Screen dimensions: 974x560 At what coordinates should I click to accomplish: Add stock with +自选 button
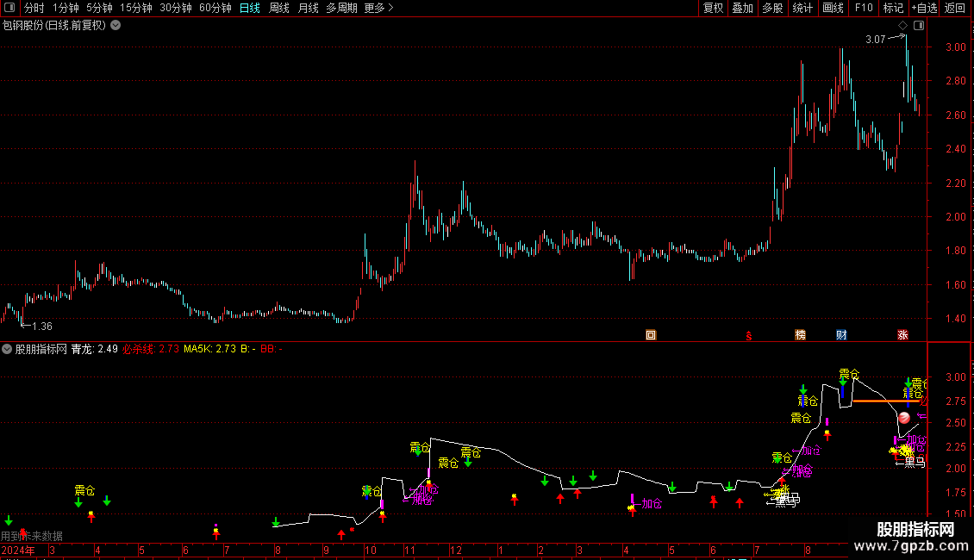[x=924, y=8]
